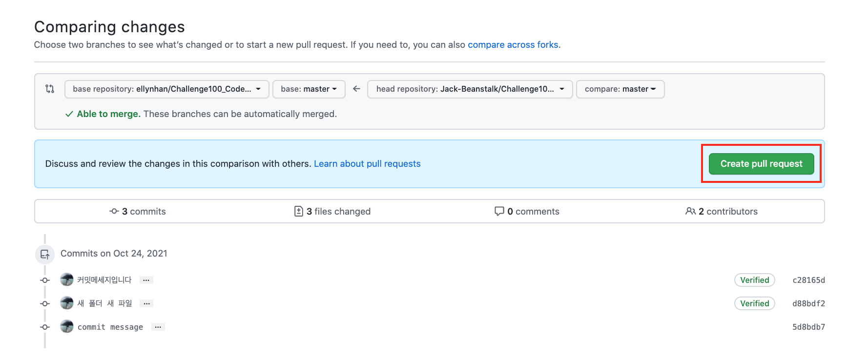Open commit hash d88bdf2
This screenshot has width=868, height=357.
click(x=808, y=303)
